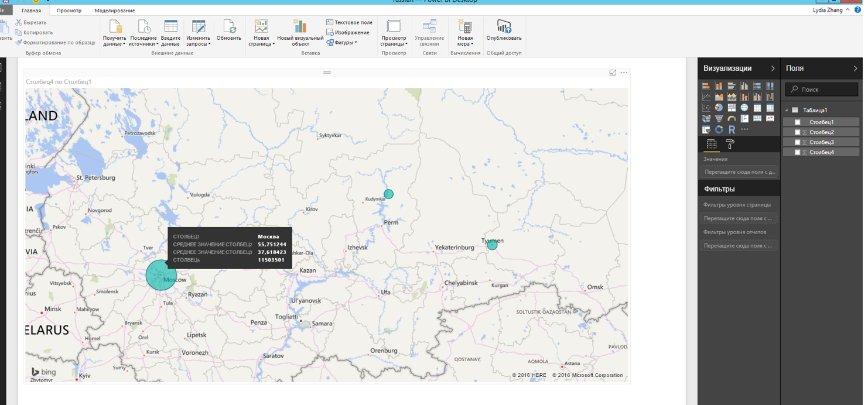
Task: Open the format paint-roller tab
Action: [x=730, y=144]
